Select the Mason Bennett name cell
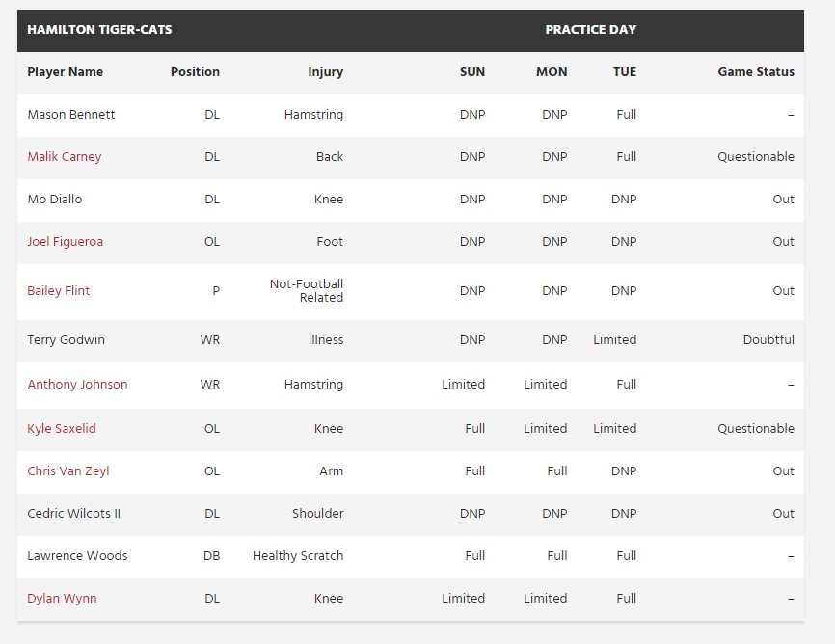This screenshot has height=644, width=835. tap(71, 115)
